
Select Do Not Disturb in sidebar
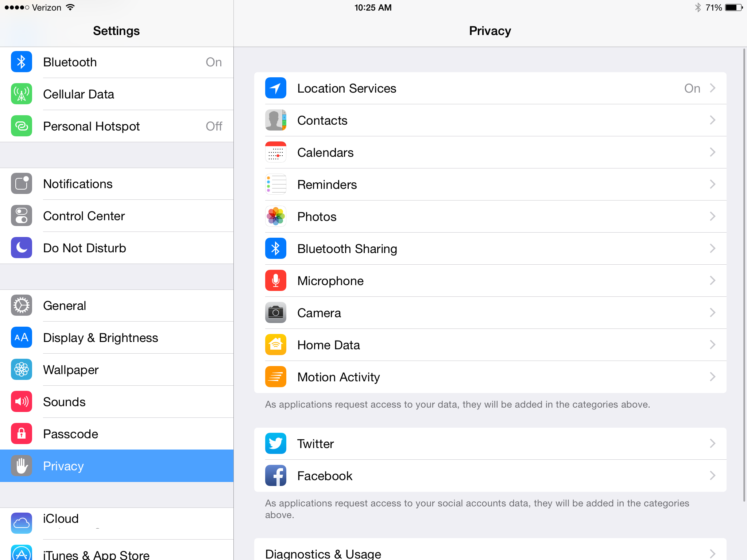(117, 248)
